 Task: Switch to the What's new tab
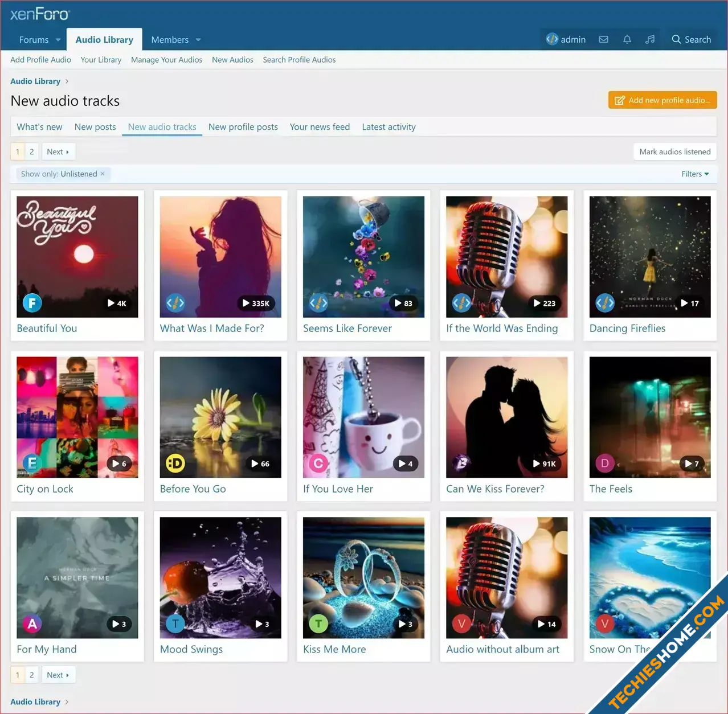click(39, 127)
